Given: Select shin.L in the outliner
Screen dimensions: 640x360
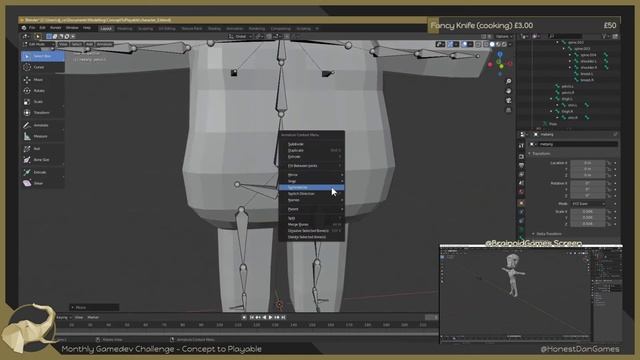Looking at the screenshot, I should pyautogui.click(x=572, y=105).
